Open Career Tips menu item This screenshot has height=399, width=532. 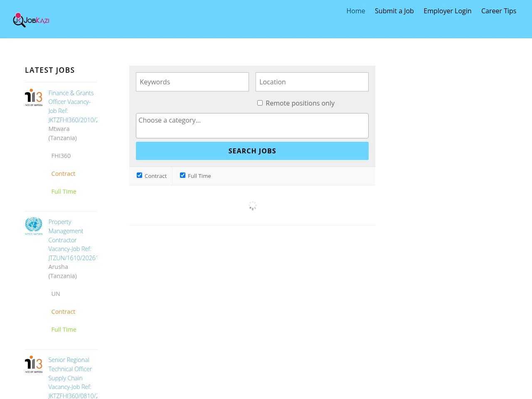(499, 11)
